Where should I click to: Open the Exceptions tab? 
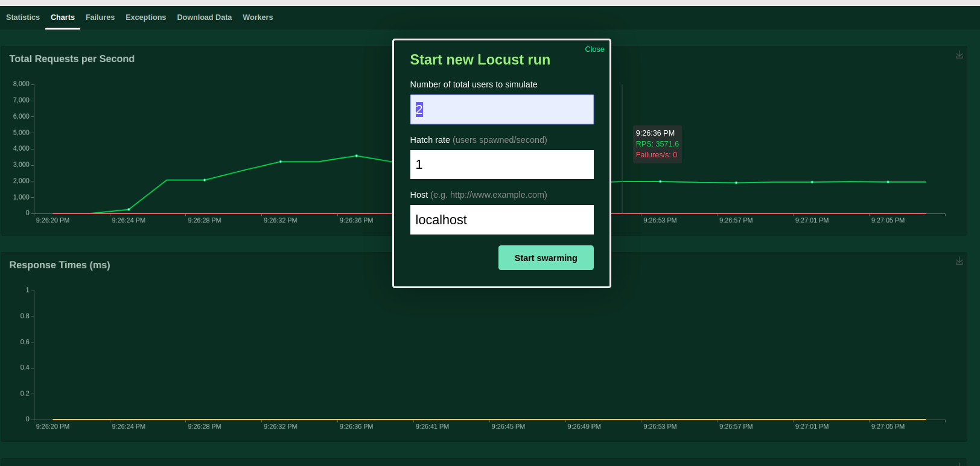(x=145, y=17)
